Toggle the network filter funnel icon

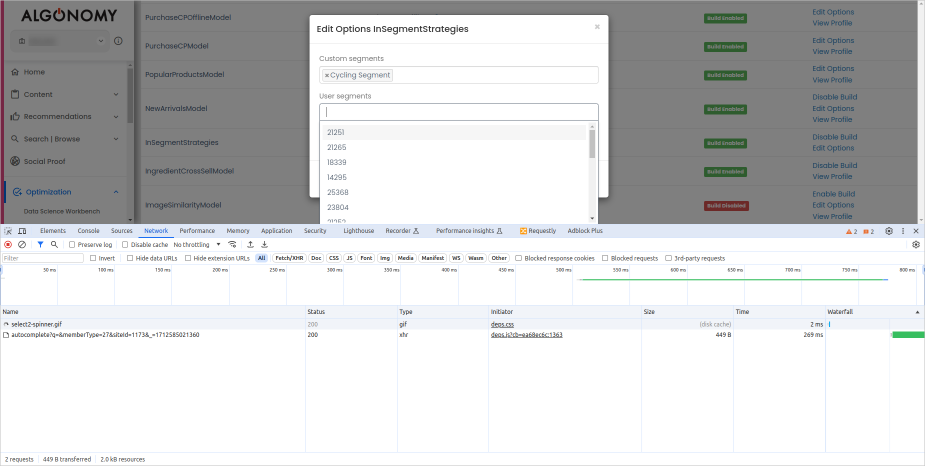40,244
